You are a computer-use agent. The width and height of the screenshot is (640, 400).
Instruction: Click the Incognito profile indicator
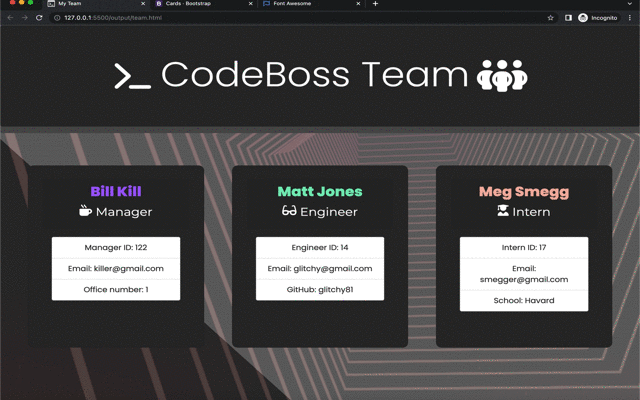[x=598, y=18]
